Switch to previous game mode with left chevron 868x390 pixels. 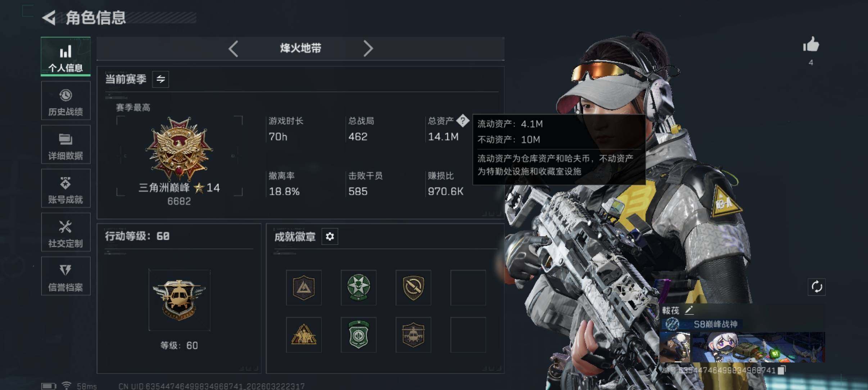(233, 49)
